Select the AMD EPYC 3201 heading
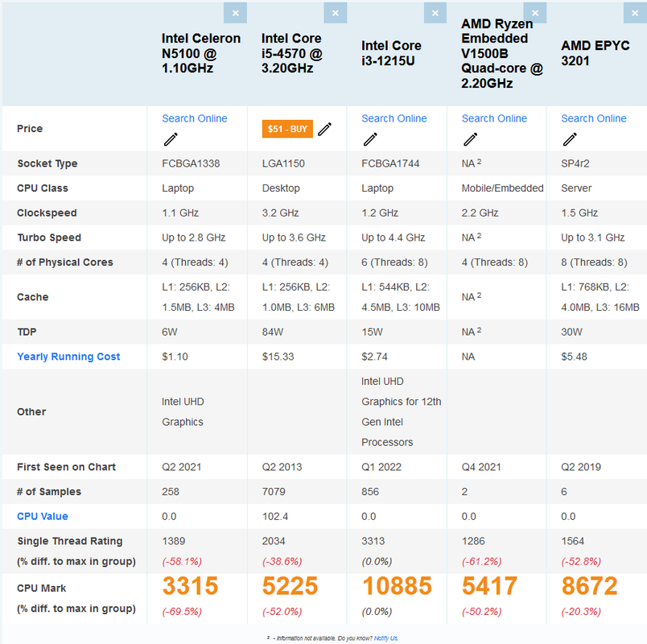 pos(595,53)
